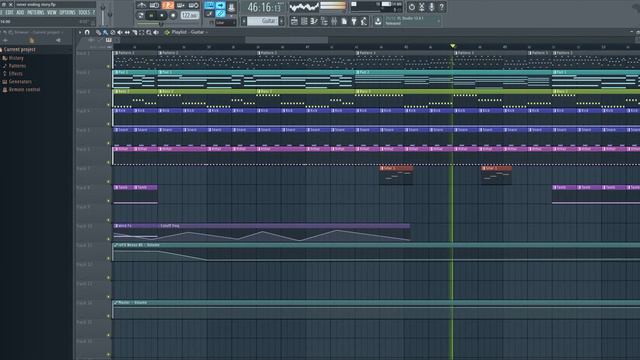
Task: Click the pattern picker icon beside Playlist title
Action: point(167,32)
